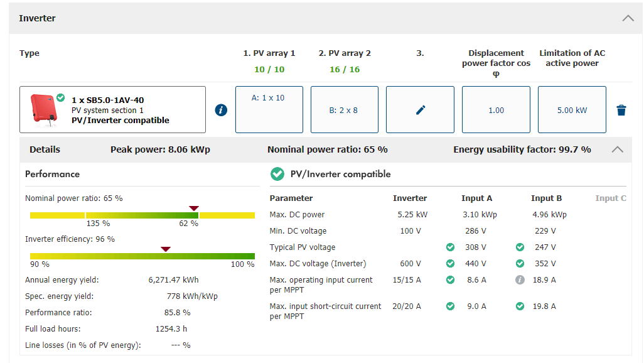The height and width of the screenshot is (363, 644).
Task: Click Input B short-circuit current check icon
Action: [x=520, y=306]
